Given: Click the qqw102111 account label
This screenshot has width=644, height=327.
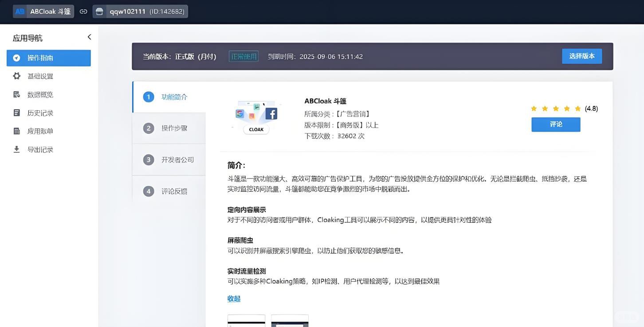Looking at the screenshot, I should tap(128, 12).
